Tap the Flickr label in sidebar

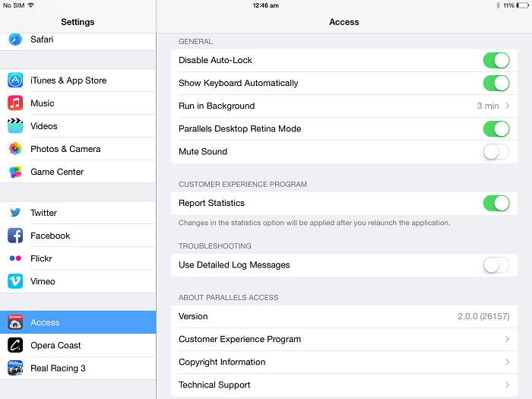41,258
